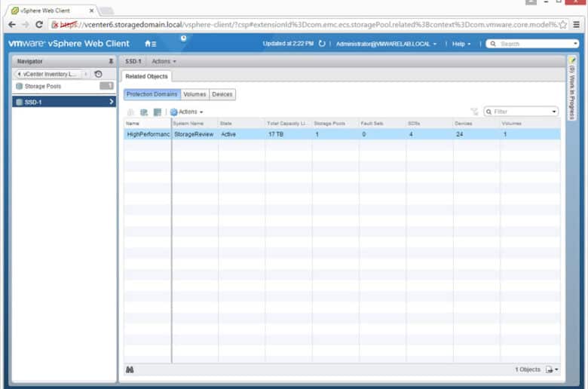Switch to the Protection Domains tab
The height and width of the screenshot is (389, 588).
(152, 94)
